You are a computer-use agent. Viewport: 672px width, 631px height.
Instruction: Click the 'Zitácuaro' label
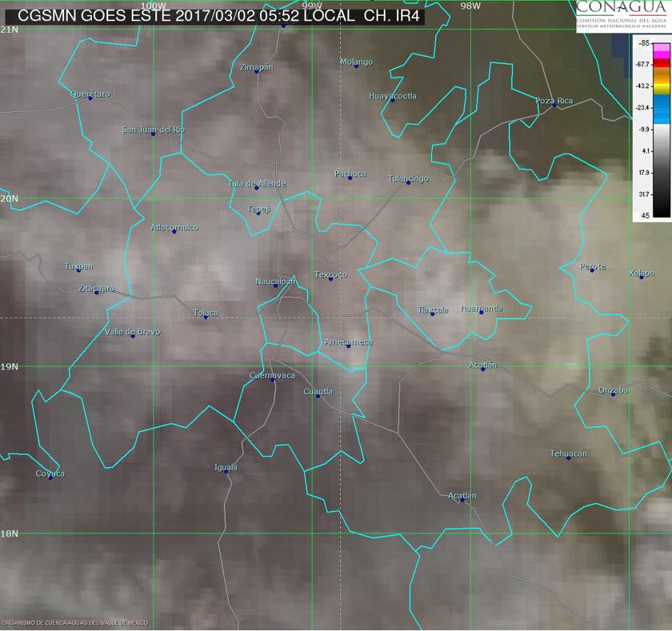97,288
